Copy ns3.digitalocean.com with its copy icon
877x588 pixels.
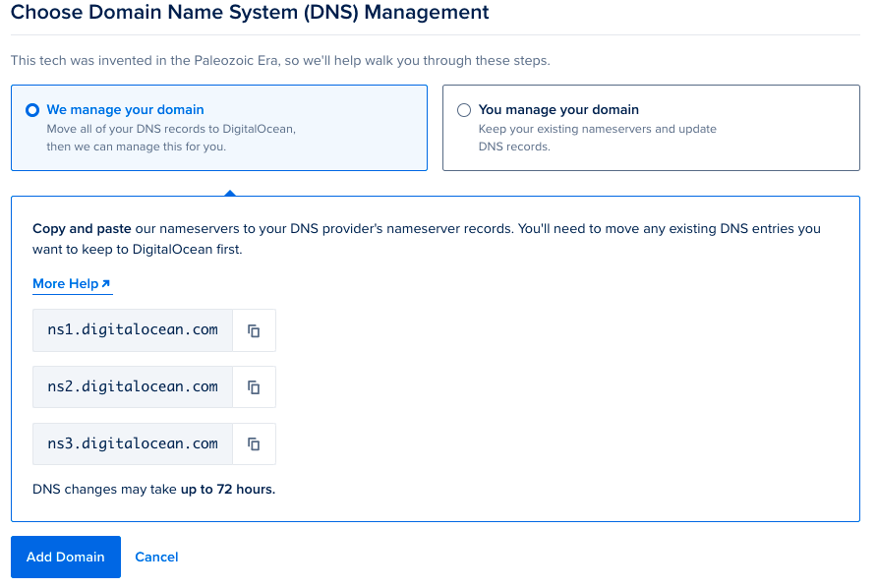[x=254, y=444]
